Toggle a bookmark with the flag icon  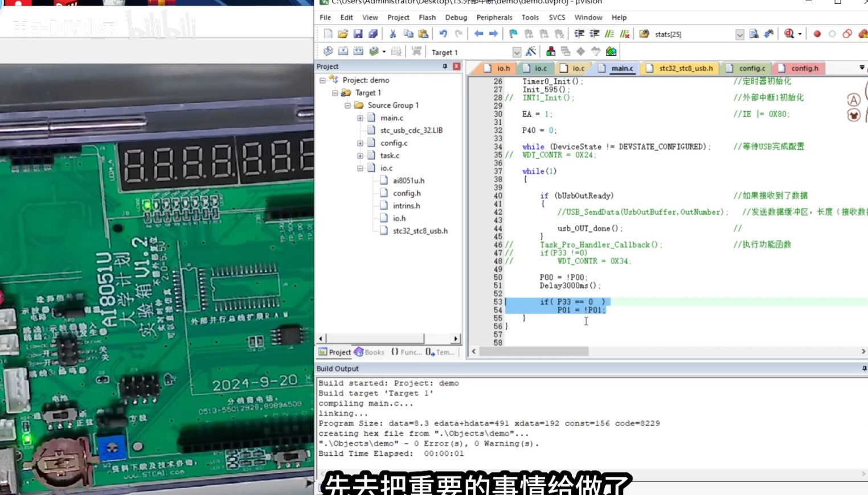pos(511,34)
